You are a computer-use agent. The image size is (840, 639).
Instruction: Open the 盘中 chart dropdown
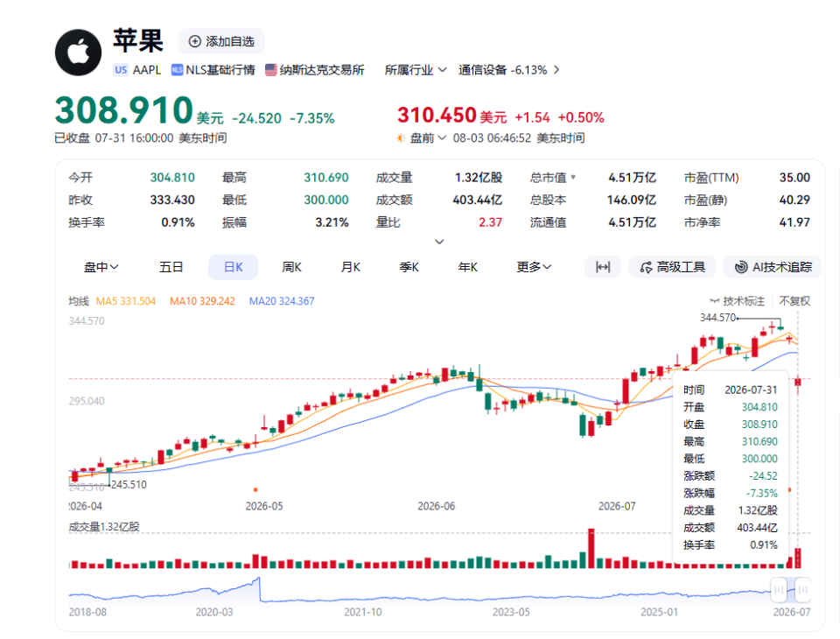101,267
